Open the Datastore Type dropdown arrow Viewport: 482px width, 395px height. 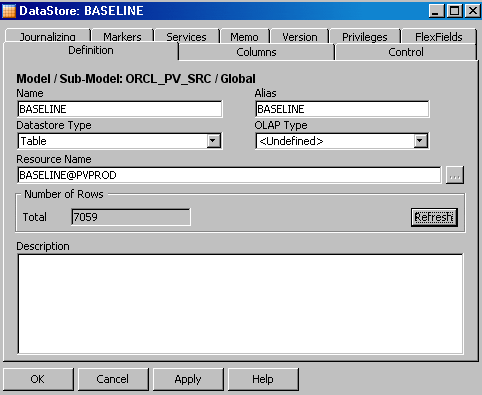(x=213, y=141)
